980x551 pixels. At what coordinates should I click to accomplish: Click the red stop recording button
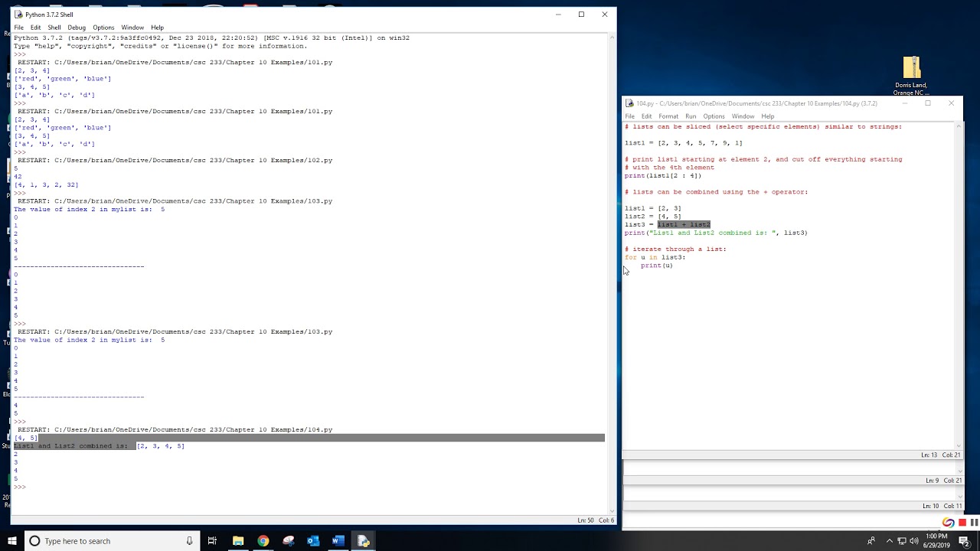click(962, 523)
